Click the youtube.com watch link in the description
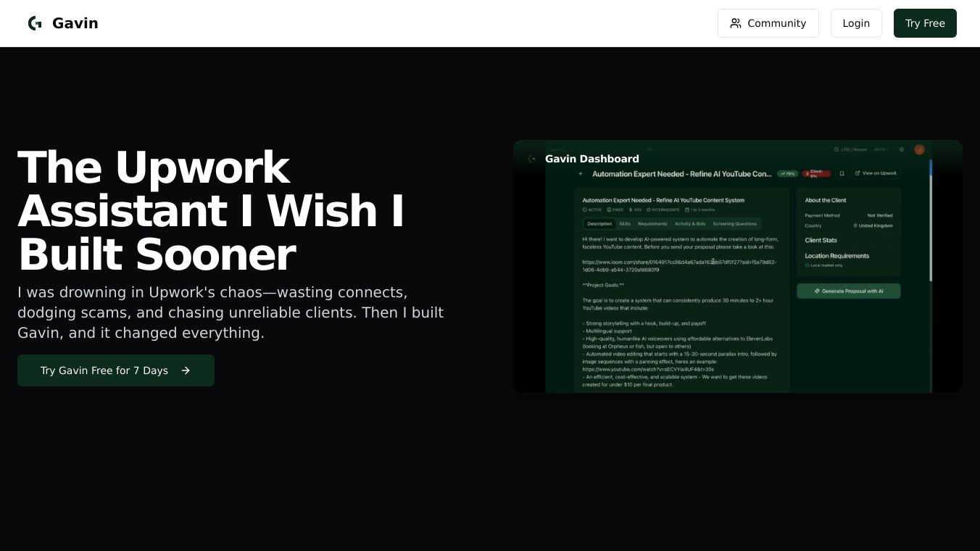The image size is (980, 551). click(648, 369)
